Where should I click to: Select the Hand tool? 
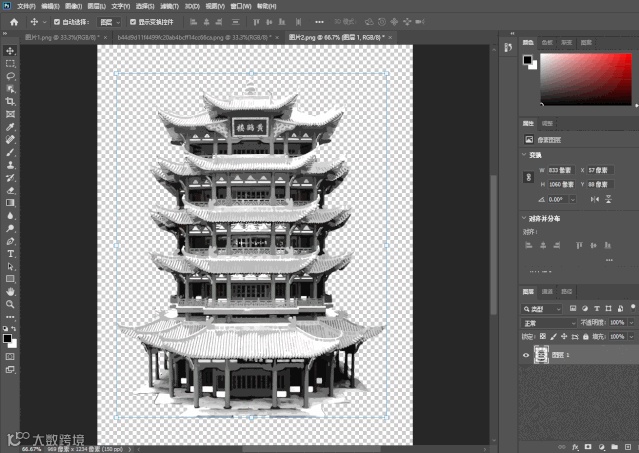coord(10,292)
